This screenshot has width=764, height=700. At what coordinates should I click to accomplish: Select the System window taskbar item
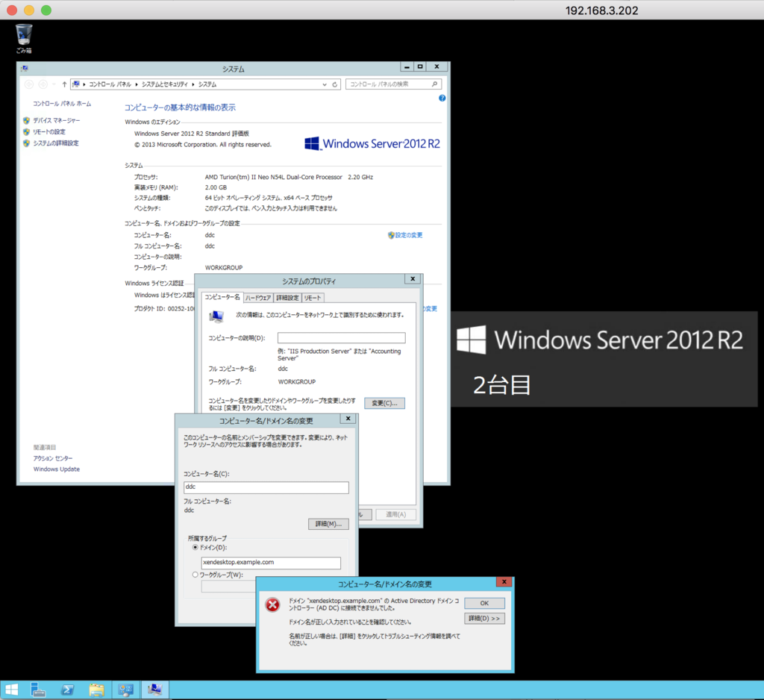point(155,690)
